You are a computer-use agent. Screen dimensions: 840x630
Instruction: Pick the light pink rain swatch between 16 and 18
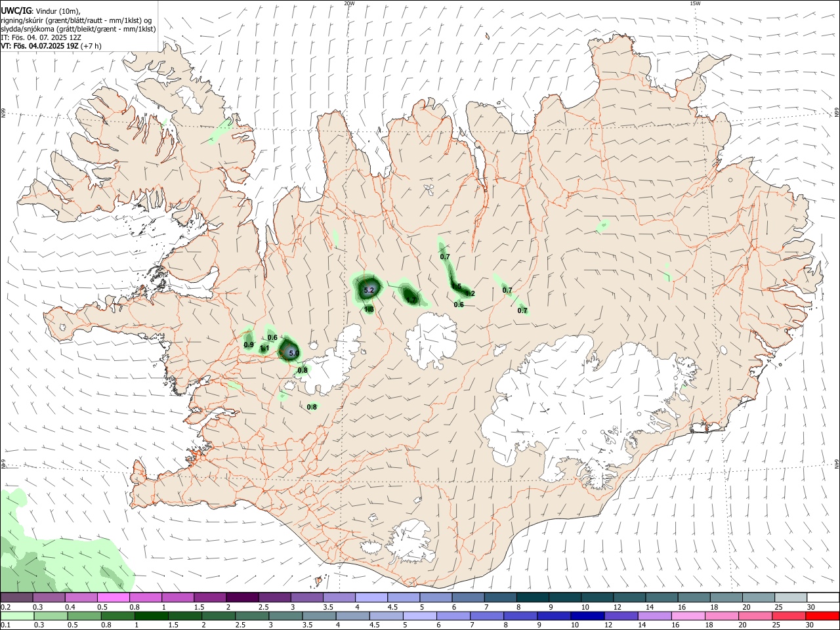689,616
